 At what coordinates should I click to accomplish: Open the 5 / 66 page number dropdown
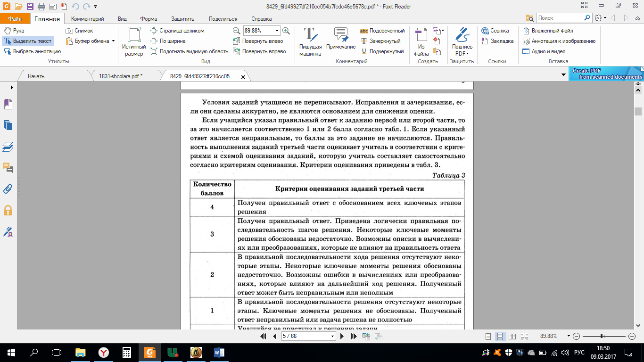(333, 336)
